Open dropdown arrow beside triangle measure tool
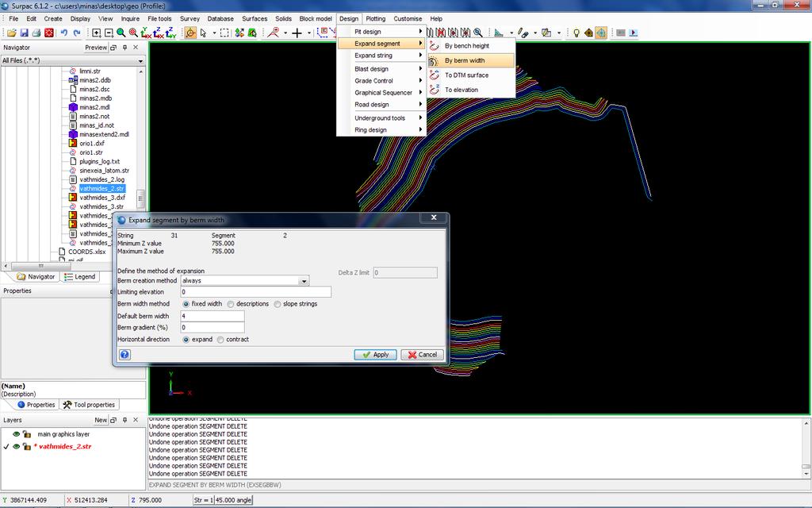This screenshot has height=508, width=812. pos(511,33)
